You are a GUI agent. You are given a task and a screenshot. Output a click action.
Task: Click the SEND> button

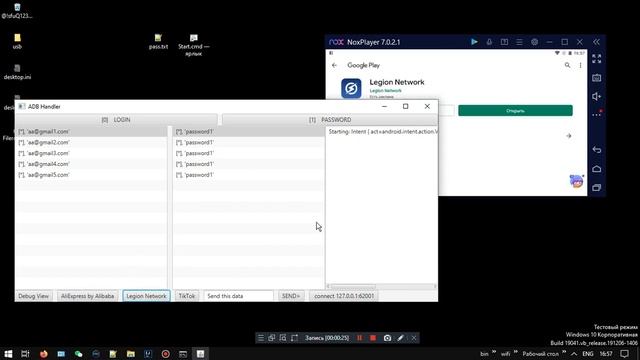tap(291, 296)
